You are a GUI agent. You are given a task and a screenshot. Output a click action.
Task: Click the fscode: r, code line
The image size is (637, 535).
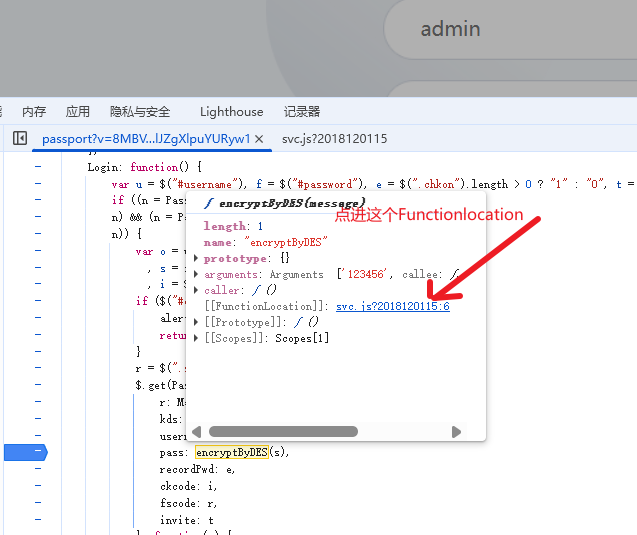(188, 503)
